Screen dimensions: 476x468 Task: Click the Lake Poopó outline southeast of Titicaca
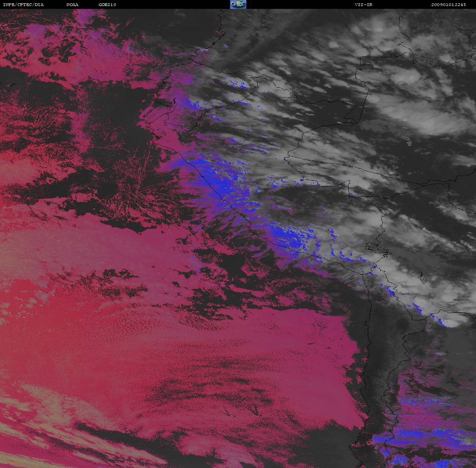pyautogui.click(x=422, y=278)
